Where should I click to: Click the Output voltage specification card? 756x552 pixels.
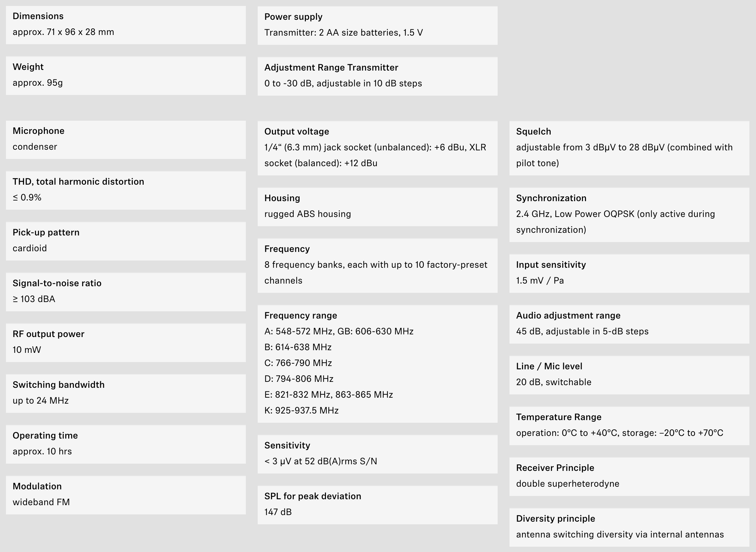pos(377,148)
